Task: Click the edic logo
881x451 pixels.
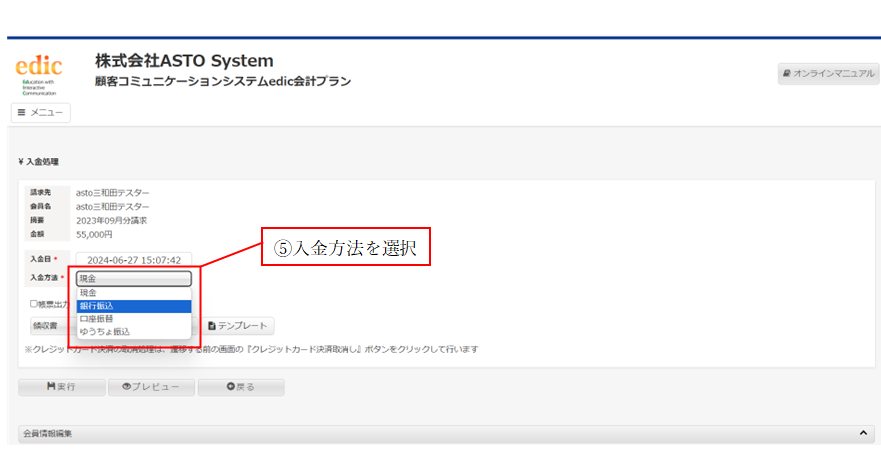Action: (x=38, y=74)
